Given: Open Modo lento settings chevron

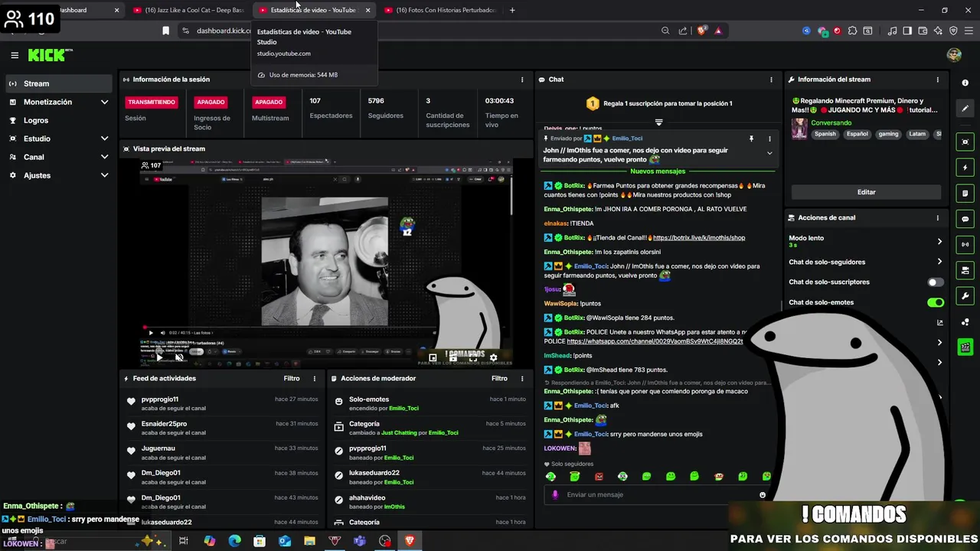Looking at the screenshot, I should coord(939,241).
